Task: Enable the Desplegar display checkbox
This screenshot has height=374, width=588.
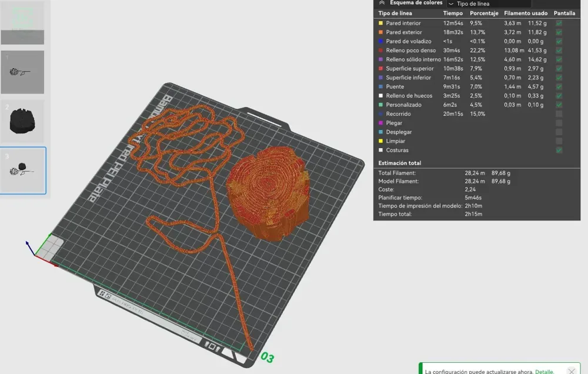Action: 559,132
